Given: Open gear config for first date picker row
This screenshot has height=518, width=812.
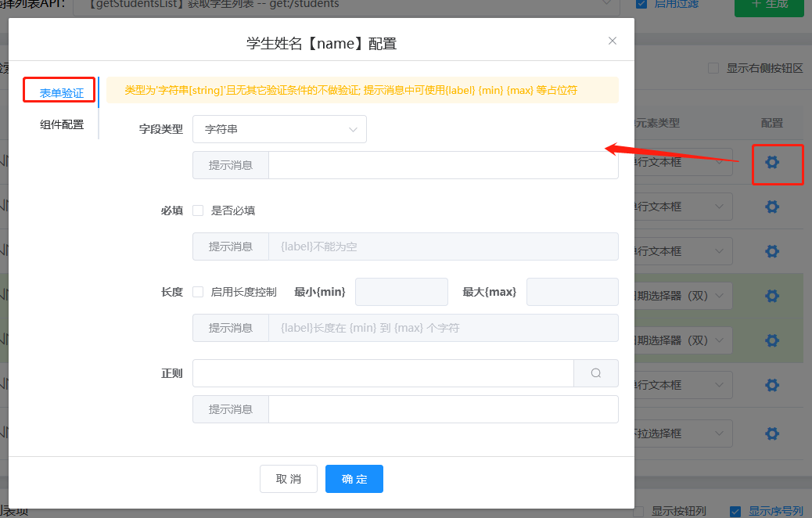Looking at the screenshot, I should pyautogui.click(x=772, y=296).
